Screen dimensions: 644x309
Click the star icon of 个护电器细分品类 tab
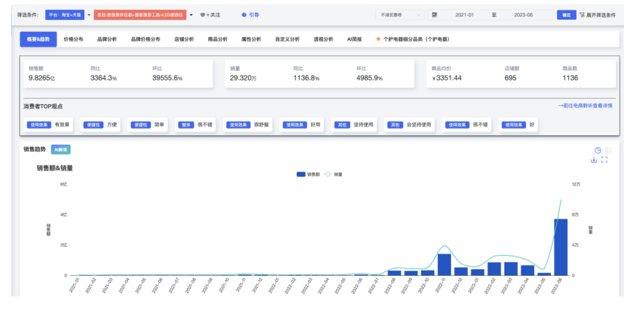click(x=378, y=39)
